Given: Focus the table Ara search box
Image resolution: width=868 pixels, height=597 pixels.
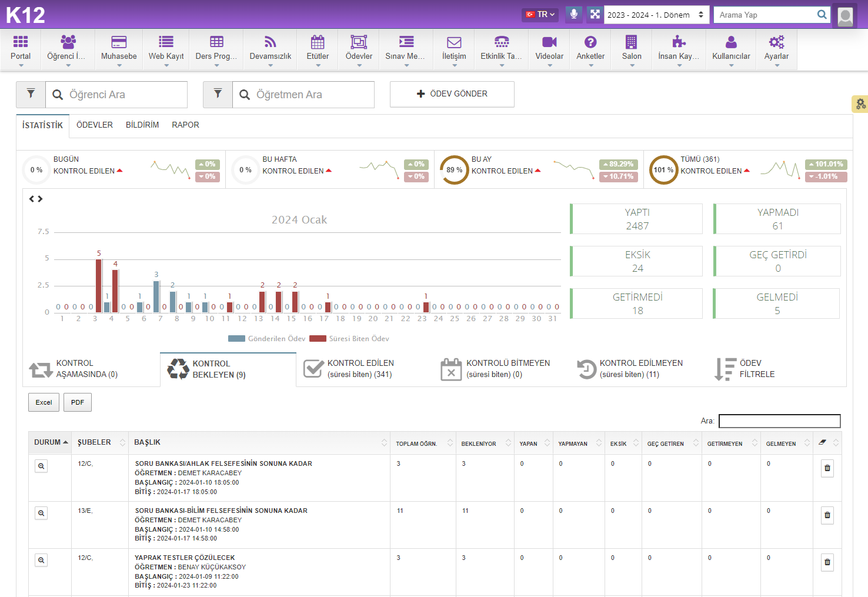Looking at the screenshot, I should pos(780,421).
